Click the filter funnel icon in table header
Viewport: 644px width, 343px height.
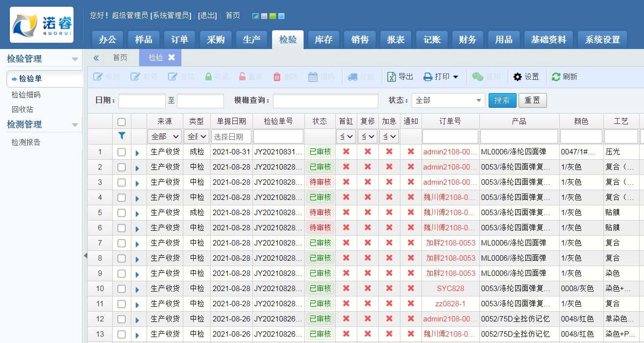click(122, 136)
